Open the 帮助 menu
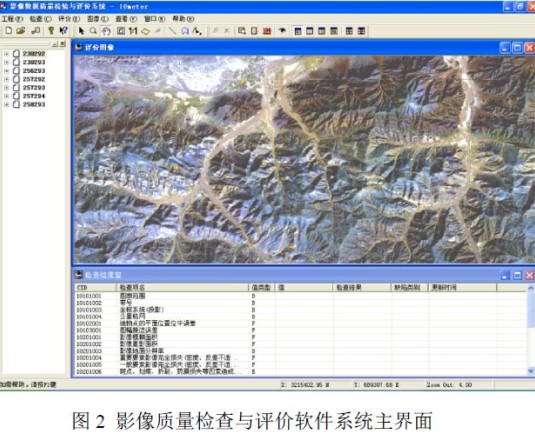The height and width of the screenshot is (434, 535). [x=183, y=19]
